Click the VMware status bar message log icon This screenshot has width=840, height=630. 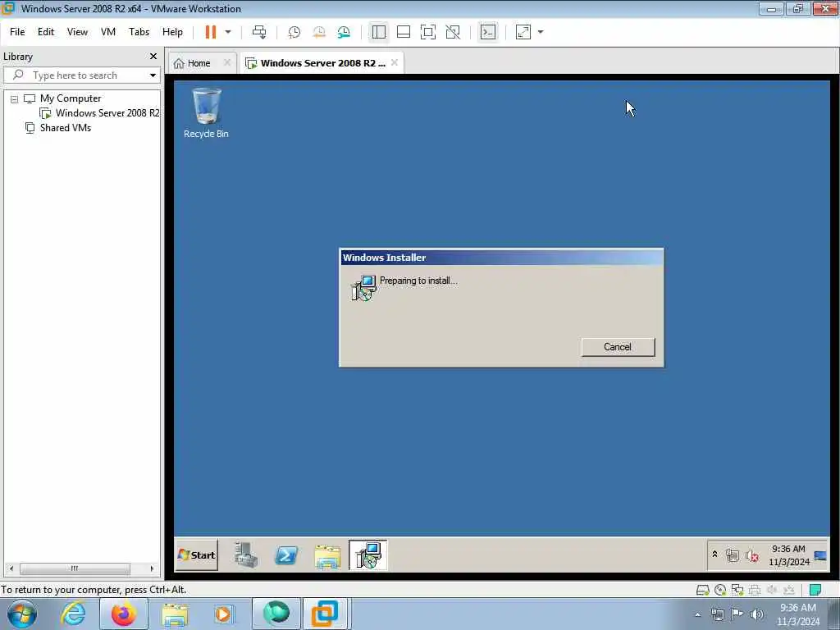[x=815, y=590]
